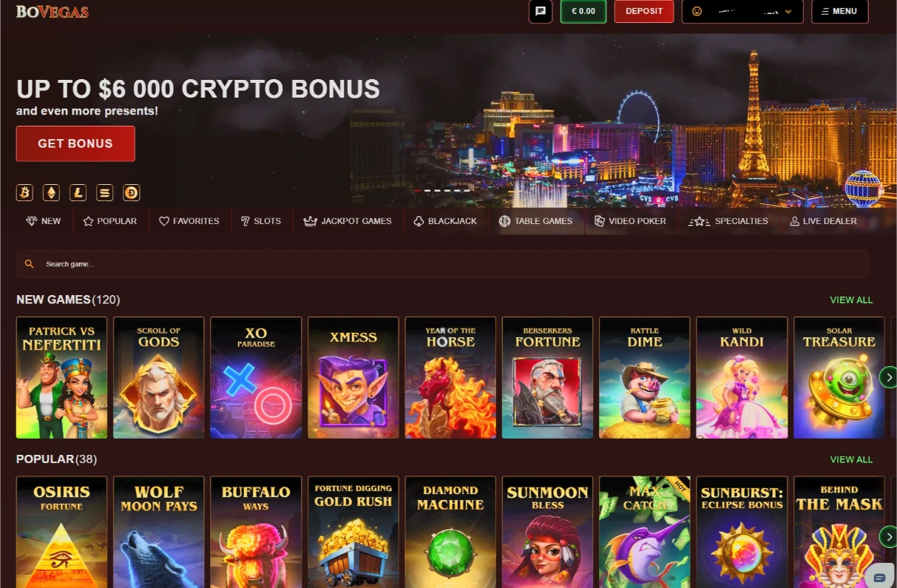Open the Year of the Horse game thumbnail
897x588 pixels.
click(x=450, y=378)
